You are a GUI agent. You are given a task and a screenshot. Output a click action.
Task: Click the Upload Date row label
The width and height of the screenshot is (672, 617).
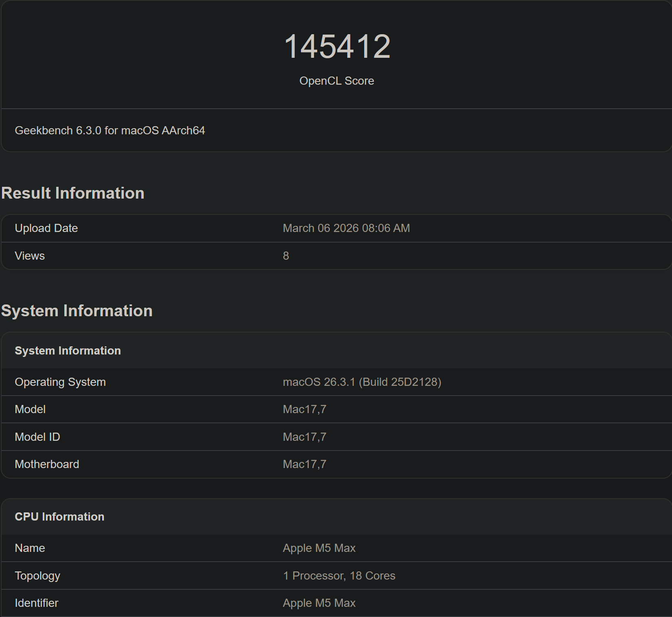pyautogui.click(x=46, y=228)
